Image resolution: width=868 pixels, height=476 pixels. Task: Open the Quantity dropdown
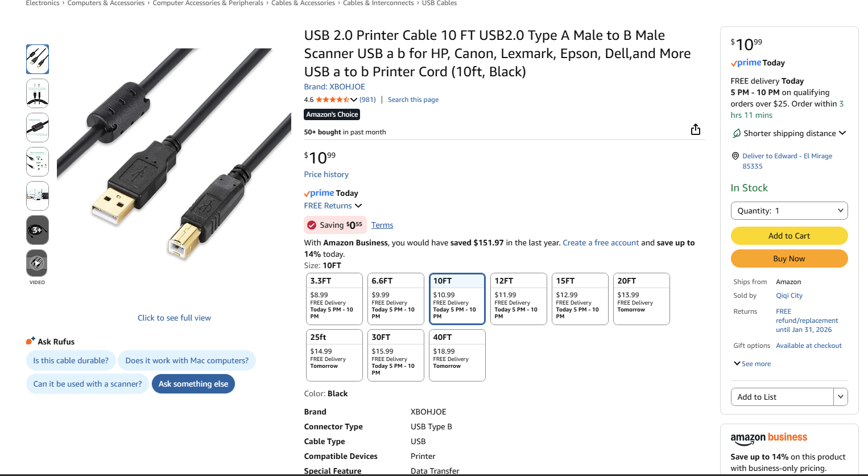[789, 211]
